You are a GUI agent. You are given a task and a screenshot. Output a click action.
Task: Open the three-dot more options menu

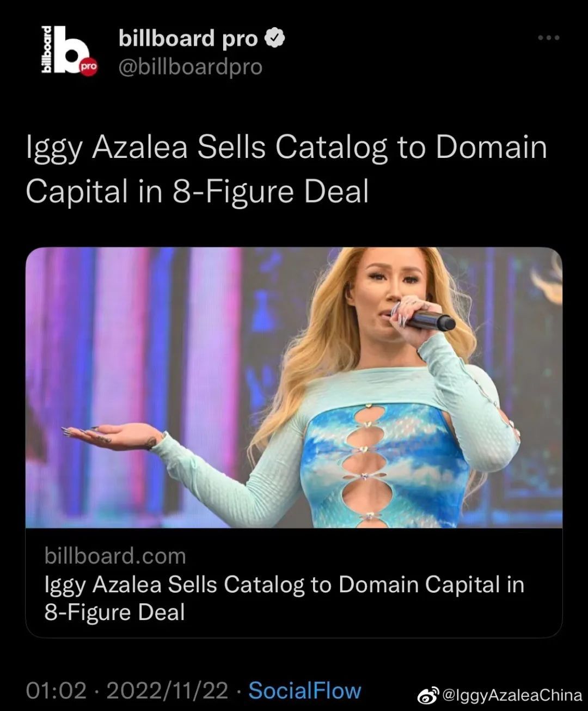[548, 38]
